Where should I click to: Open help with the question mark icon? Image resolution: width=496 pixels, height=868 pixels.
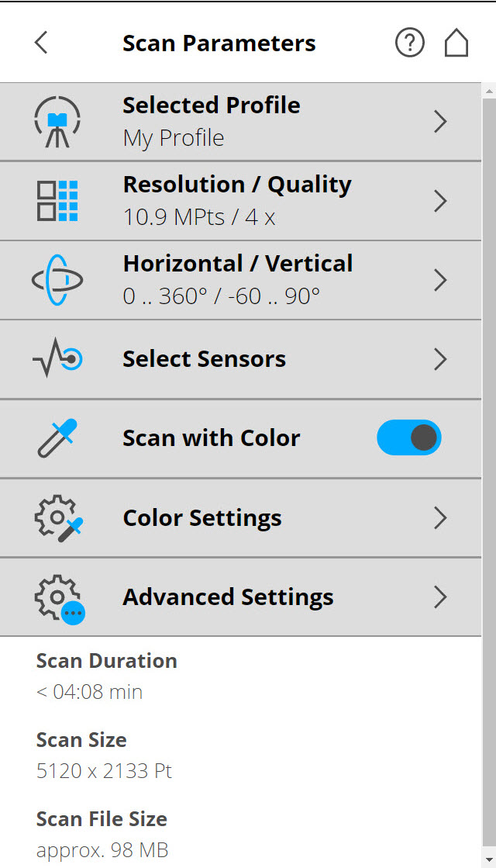point(410,43)
